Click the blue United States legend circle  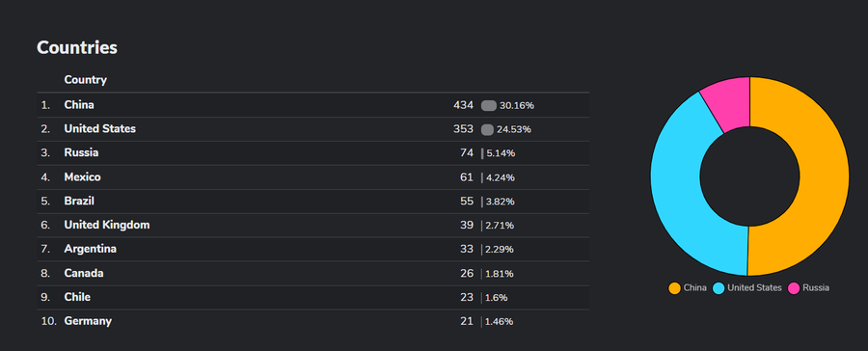coord(719,288)
